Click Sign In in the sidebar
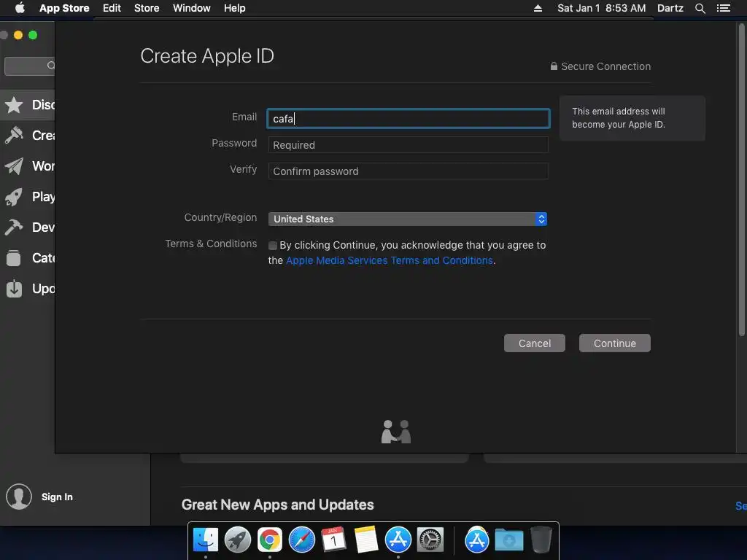747x560 pixels. click(x=57, y=497)
